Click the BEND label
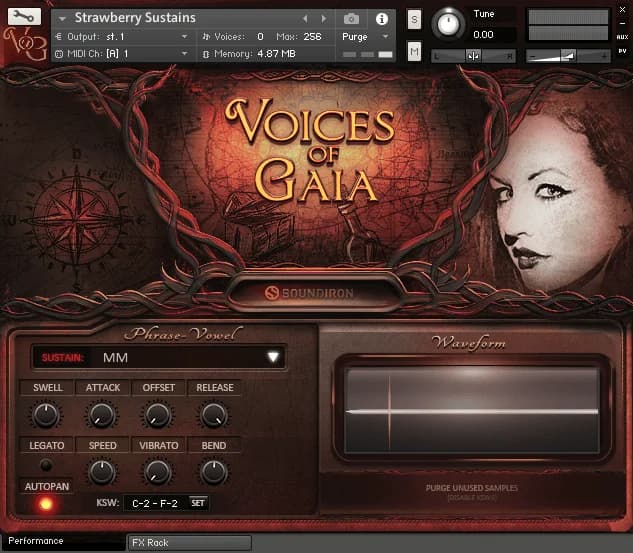 click(x=214, y=445)
